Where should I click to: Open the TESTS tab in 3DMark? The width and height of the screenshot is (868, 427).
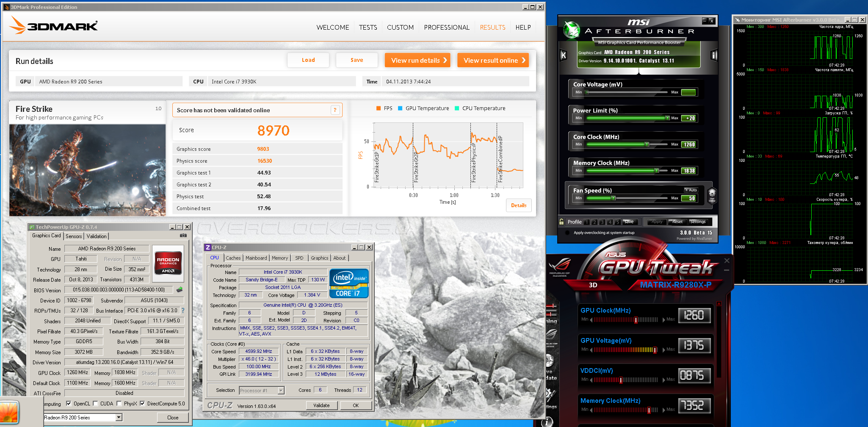tap(368, 28)
